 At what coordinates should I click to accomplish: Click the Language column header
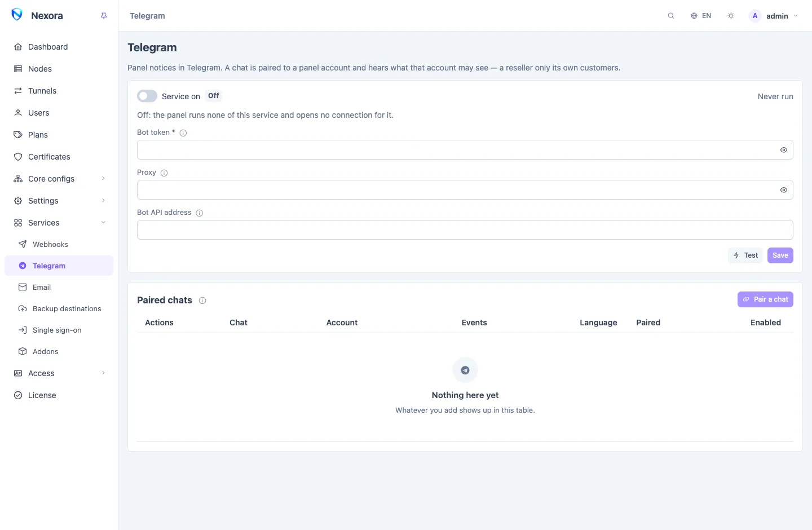point(598,323)
